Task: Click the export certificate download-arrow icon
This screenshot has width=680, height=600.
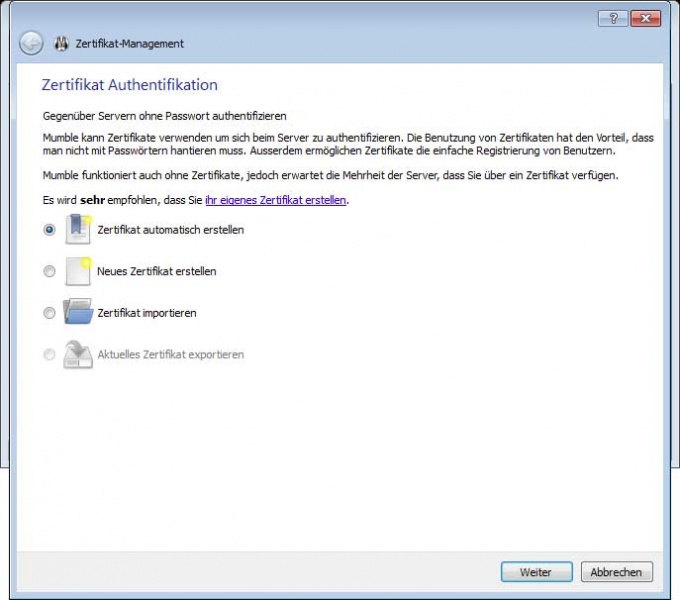Action: pos(78,355)
